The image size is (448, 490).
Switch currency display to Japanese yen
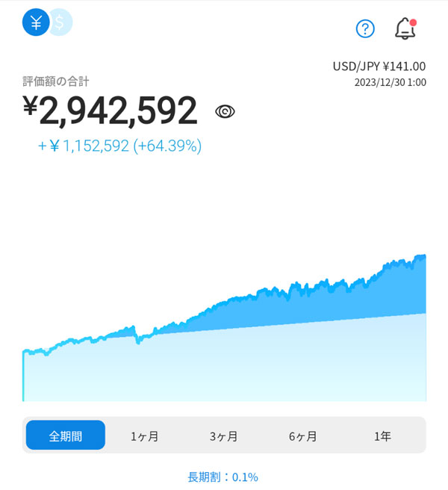[x=35, y=22]
